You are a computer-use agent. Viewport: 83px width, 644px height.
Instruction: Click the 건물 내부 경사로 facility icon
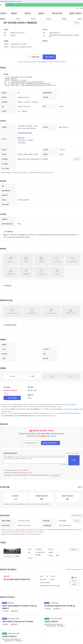coord(71,311)
